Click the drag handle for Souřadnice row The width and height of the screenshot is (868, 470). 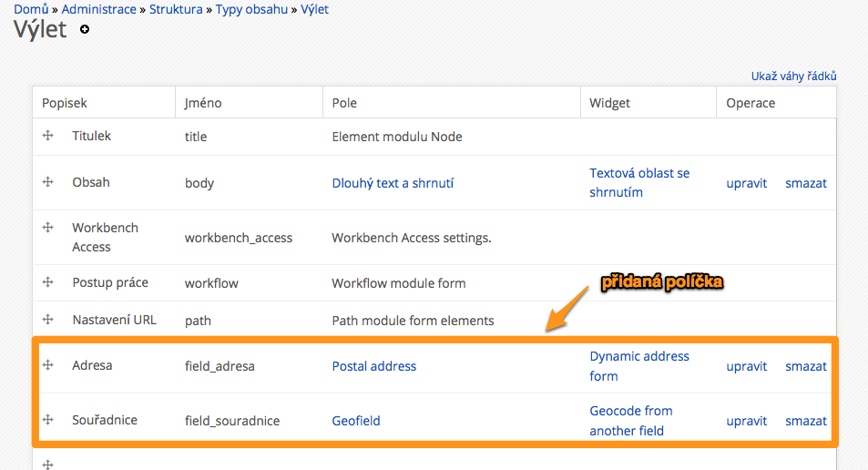tap(48, 420)
